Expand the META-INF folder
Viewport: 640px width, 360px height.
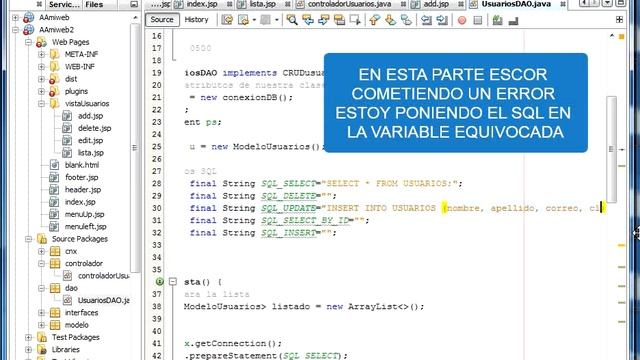coord(42,54)
